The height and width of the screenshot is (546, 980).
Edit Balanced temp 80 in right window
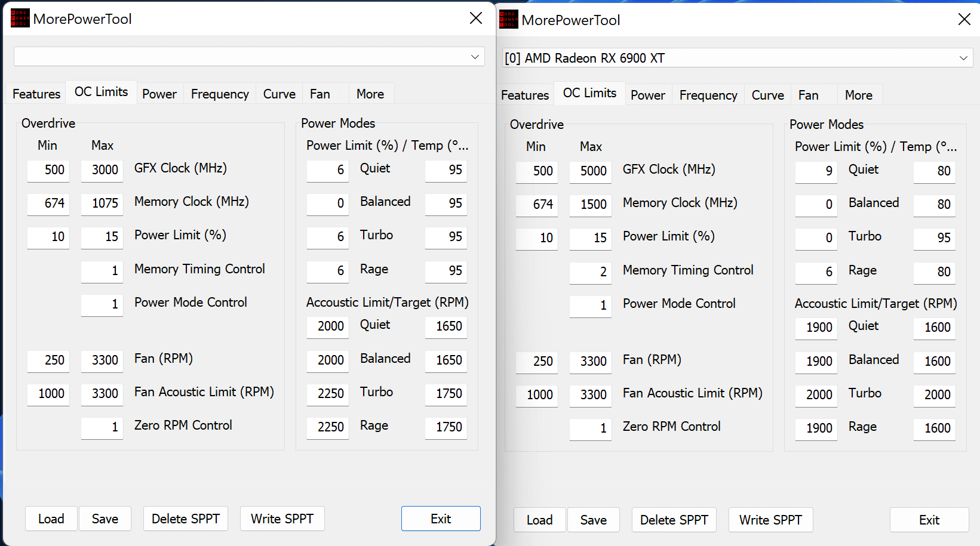tap(935, 205)
